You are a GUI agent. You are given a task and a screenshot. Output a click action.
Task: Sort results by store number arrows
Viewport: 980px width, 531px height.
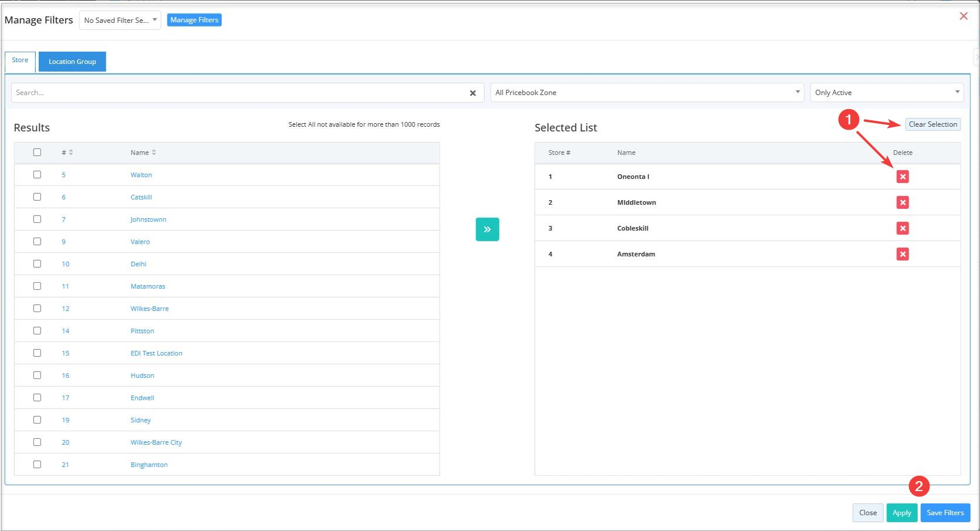point(71,153)
